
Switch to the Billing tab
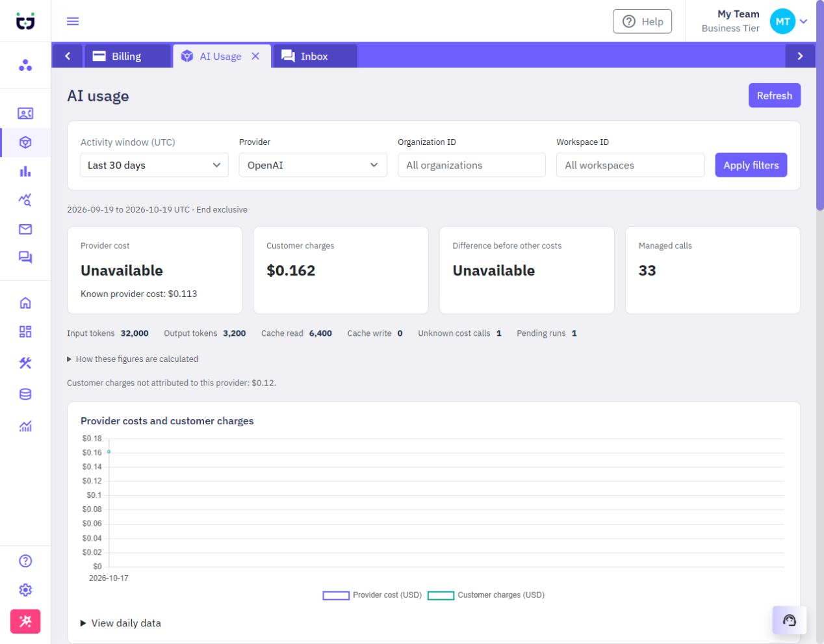pos(128,56)
